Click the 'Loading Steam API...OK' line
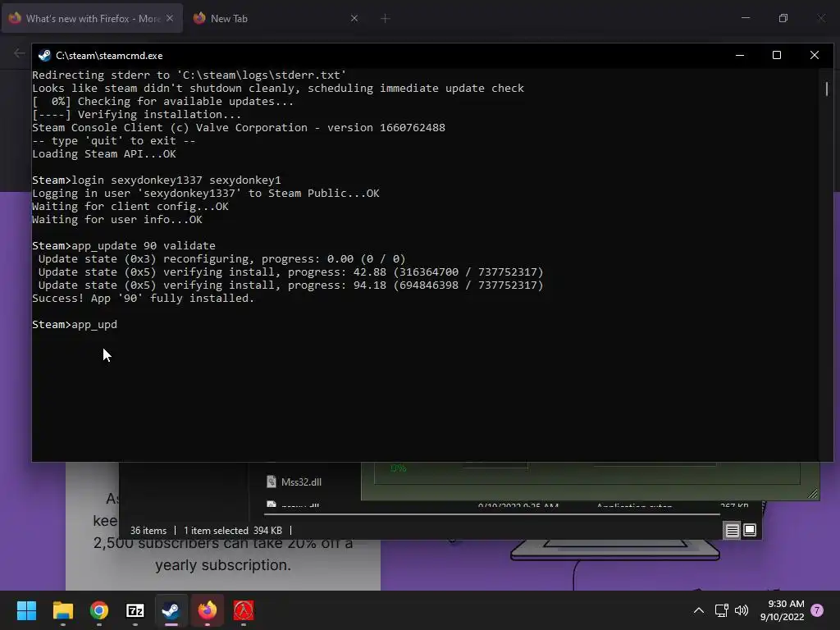Image resolution: width=840 pixels, height=630 pixels. pyautogui.click(x=104, y=154)
